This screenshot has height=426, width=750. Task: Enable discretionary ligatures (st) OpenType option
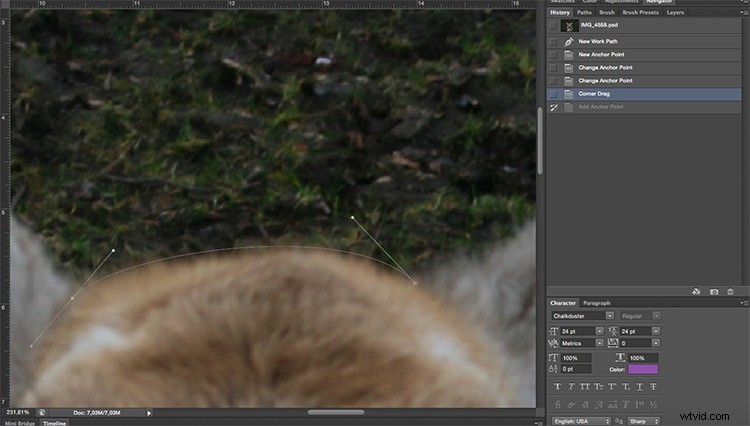coord(585,404)
